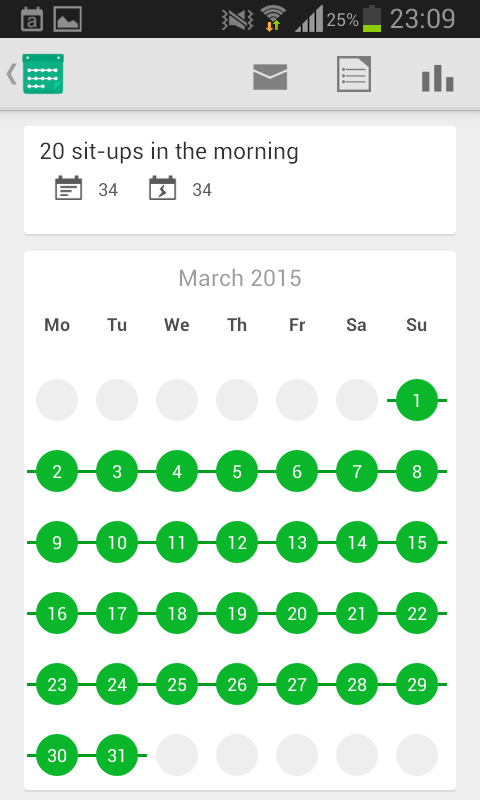Toggle day 20 completion circle
This screenshot has height=800, width=480.
(x=297, y=613)
